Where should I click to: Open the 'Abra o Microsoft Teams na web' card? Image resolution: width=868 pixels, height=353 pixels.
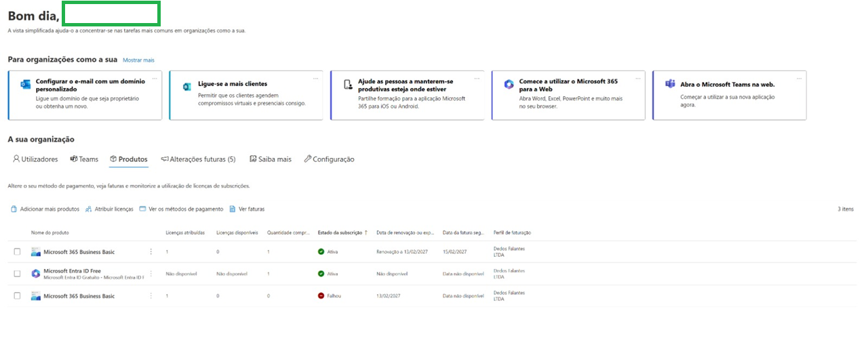click(x=730, y=96)
